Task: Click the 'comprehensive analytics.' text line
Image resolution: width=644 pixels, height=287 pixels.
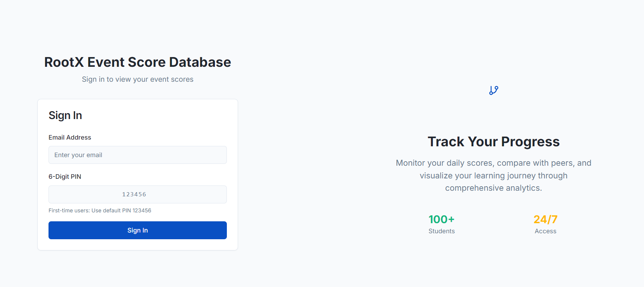Action: (x=493, y=188)
